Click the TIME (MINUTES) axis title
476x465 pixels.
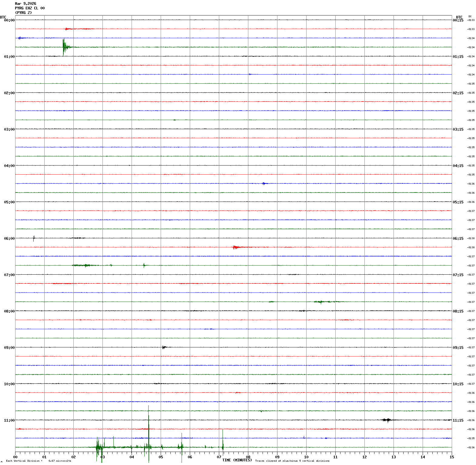(x=237, y=460)
